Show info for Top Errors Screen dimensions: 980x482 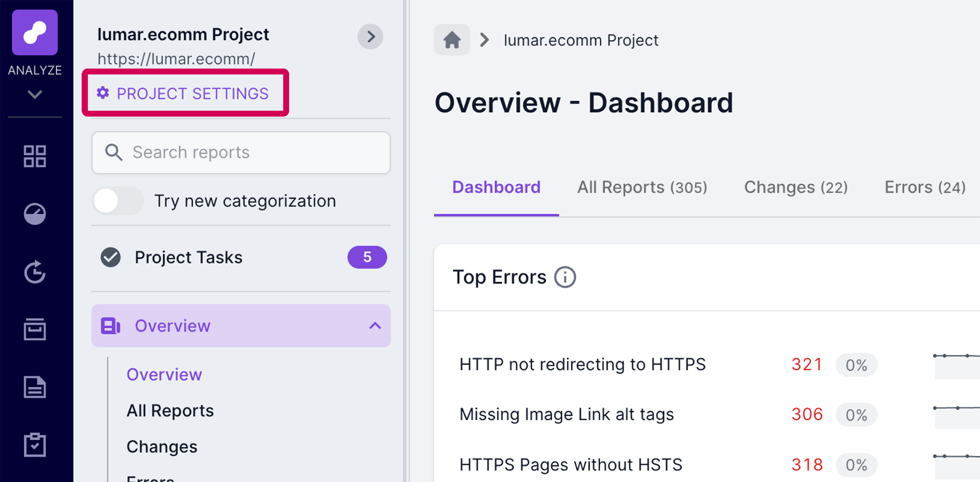564,277
